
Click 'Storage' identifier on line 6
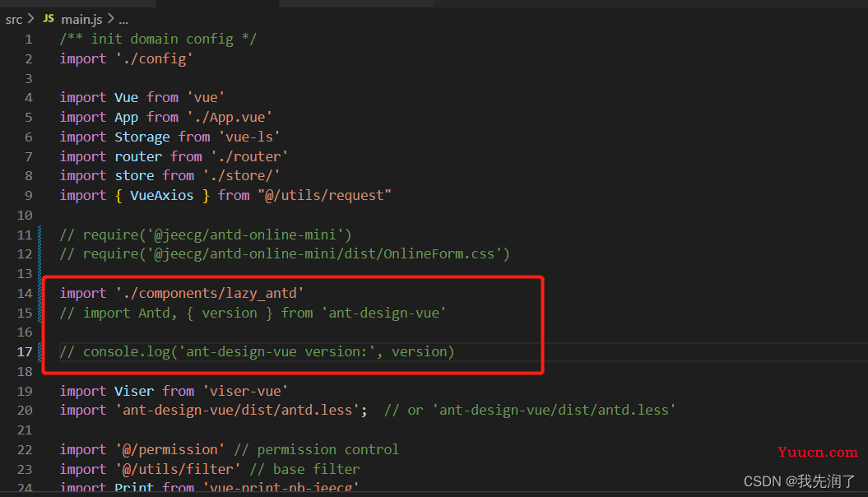click(142, 137)
